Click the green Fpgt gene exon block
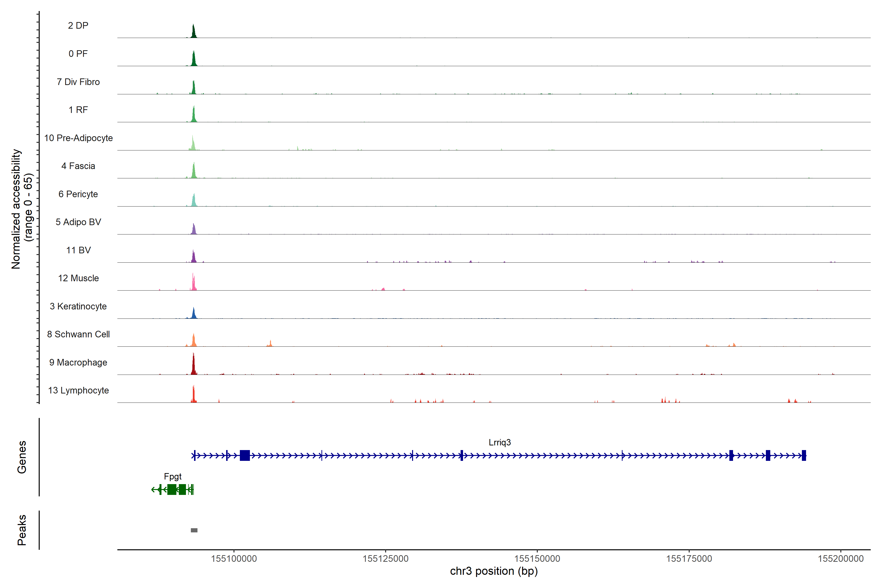The image size is (882, 588). click(172, 489)
